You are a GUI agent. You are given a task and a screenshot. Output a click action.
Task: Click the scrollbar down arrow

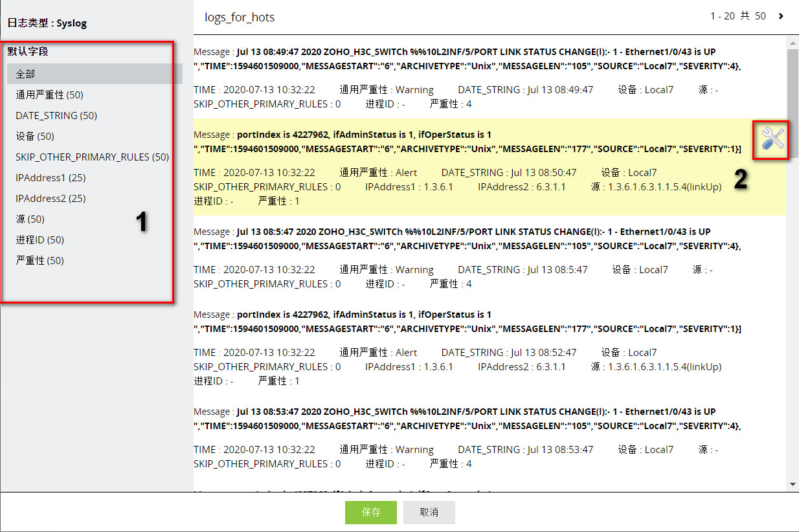(x=793, y=484)
